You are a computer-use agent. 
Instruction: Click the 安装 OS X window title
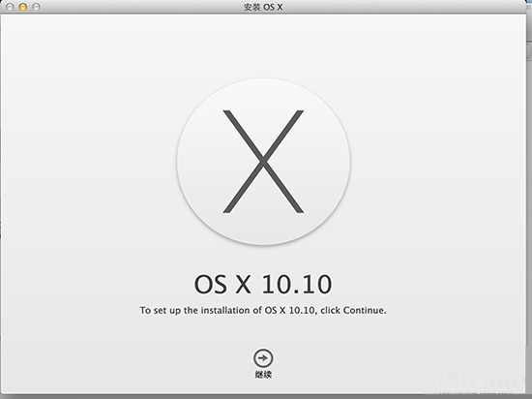pos(263,7)
